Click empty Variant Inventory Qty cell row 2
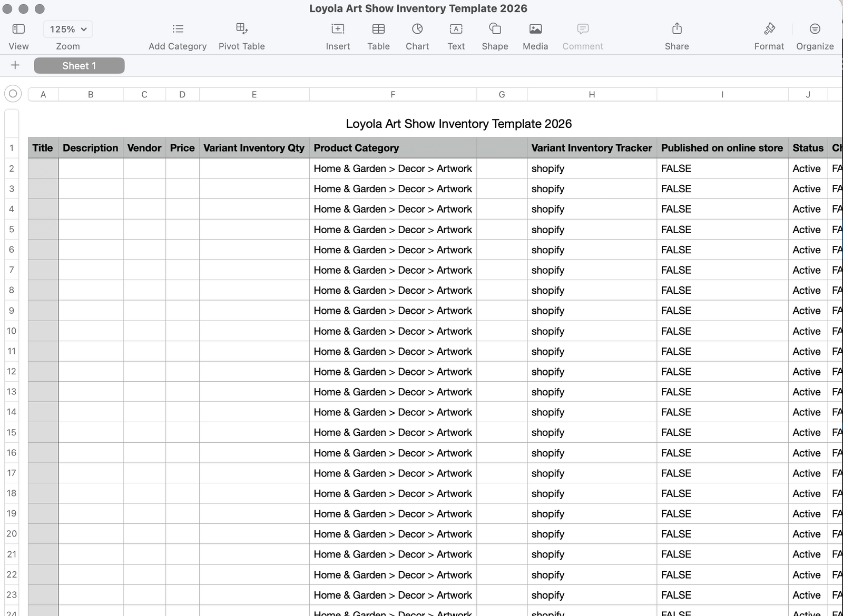This screenshot has width=843, height=616. click(x=254, y=168)
